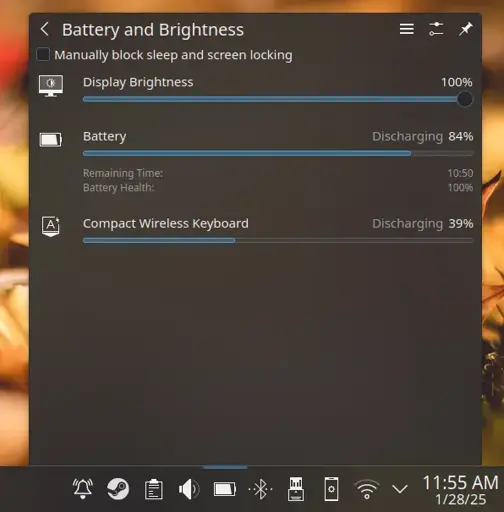Open the clipboard tray icon
This screenshot has width=504, height=512.
[x=154, y=489]
